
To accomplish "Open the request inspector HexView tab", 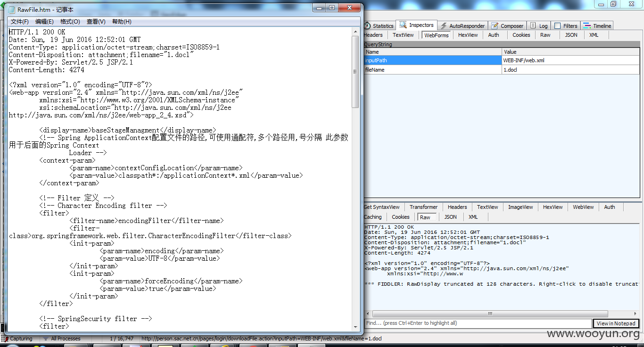I will (468, 35).
